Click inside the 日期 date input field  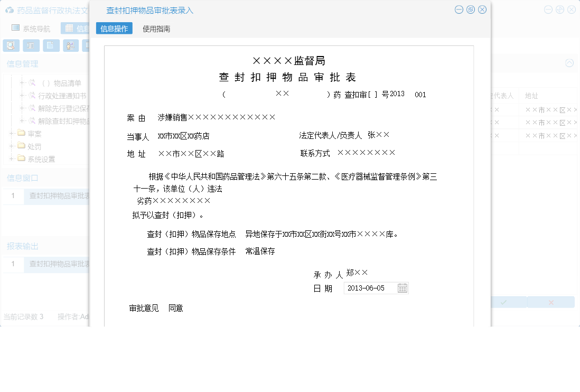[370, 288]
